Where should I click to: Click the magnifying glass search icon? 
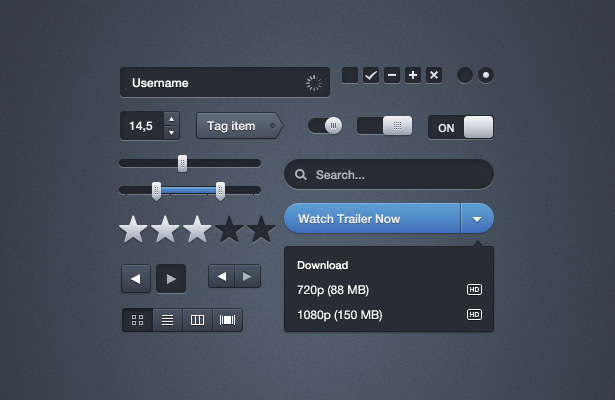[x=301, y=175]
